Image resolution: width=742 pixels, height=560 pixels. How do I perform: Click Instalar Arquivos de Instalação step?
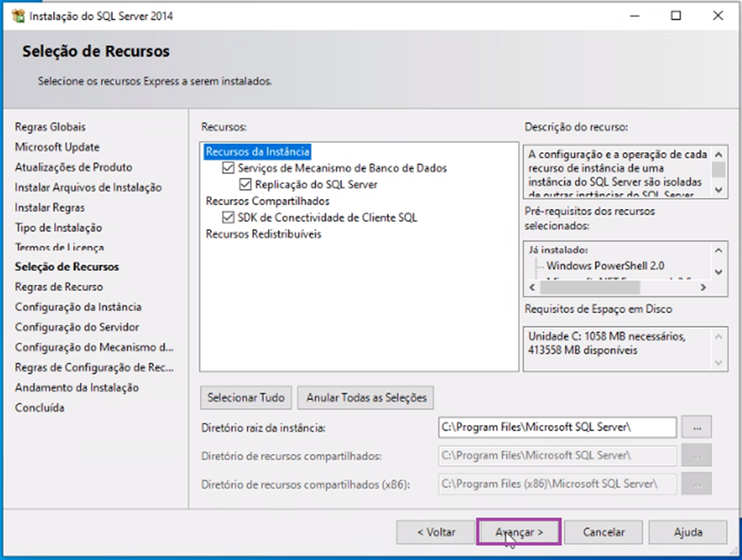click(x=88, y=187)
